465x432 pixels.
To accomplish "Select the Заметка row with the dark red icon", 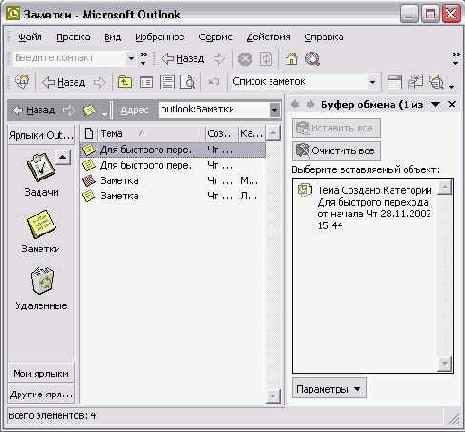I will tap(173, 181).
